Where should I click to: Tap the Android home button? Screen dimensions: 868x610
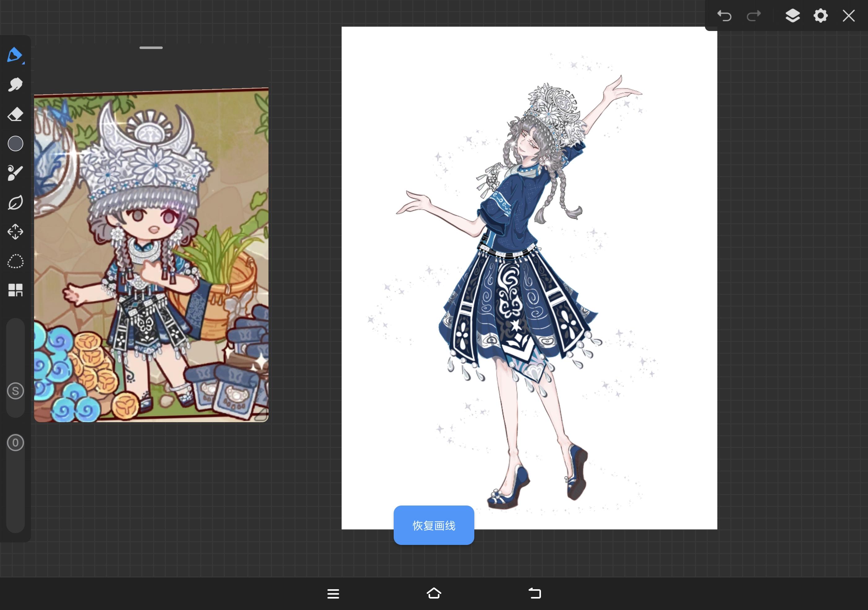coord(434,593)
